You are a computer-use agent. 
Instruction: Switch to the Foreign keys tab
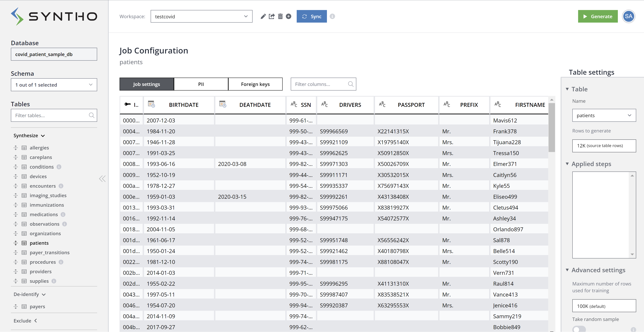click(x=255, y=84)
